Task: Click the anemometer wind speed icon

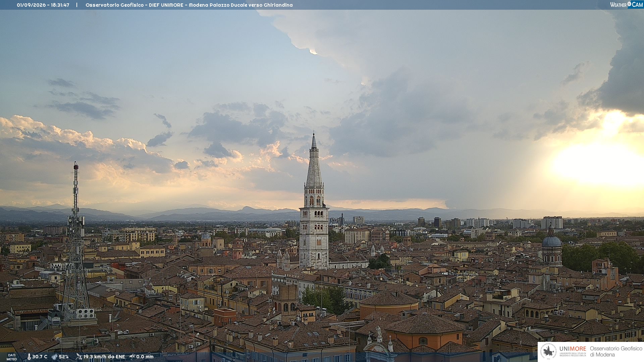Action: [79, 357]
